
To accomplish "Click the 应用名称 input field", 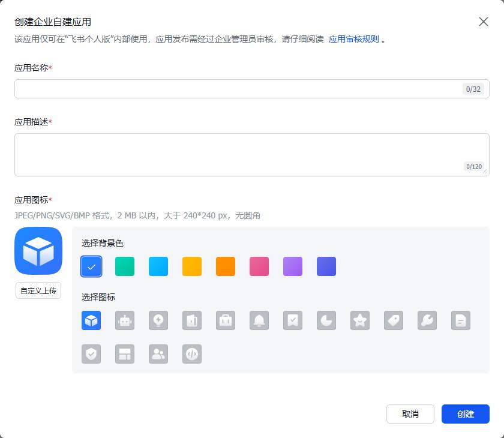I will pos(251,89).
